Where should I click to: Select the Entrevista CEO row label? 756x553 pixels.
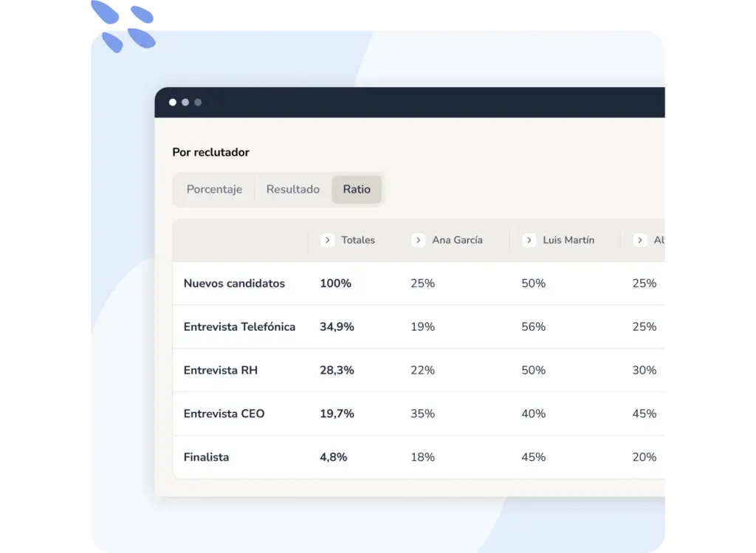pos(224,413)
